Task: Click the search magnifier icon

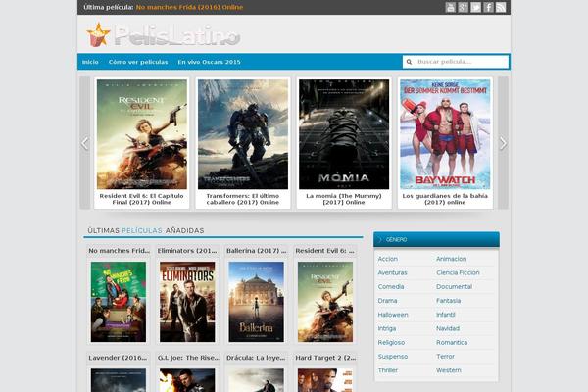Action: [x=409, y=62]
